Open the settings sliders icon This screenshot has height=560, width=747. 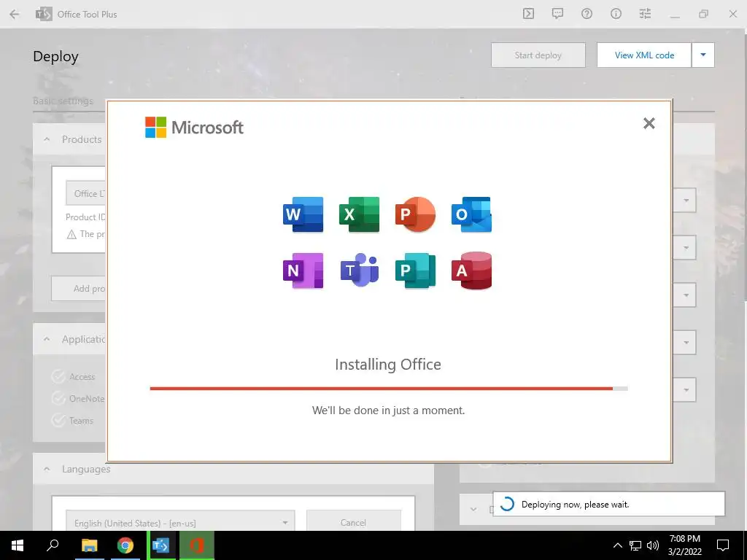pos(645,14)
